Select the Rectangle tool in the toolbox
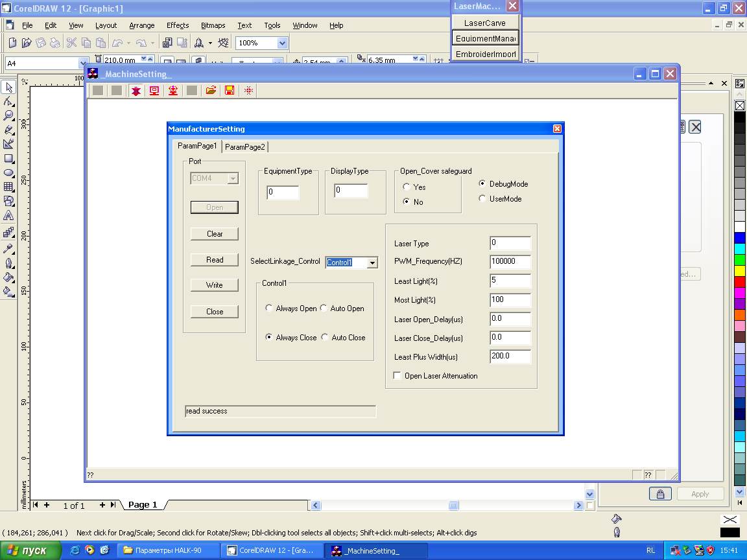The width and height of the screenshot is (747, 560). point(8,158)
